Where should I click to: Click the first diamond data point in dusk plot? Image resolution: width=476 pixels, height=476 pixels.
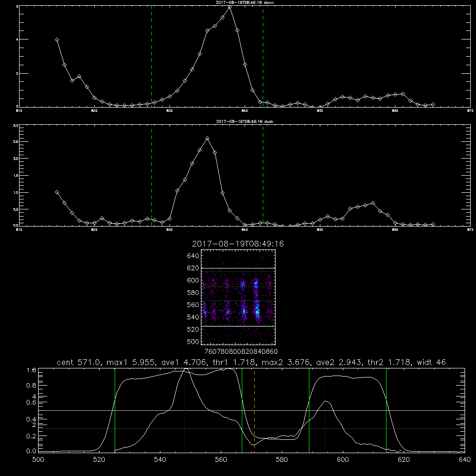tap(57, 192)
